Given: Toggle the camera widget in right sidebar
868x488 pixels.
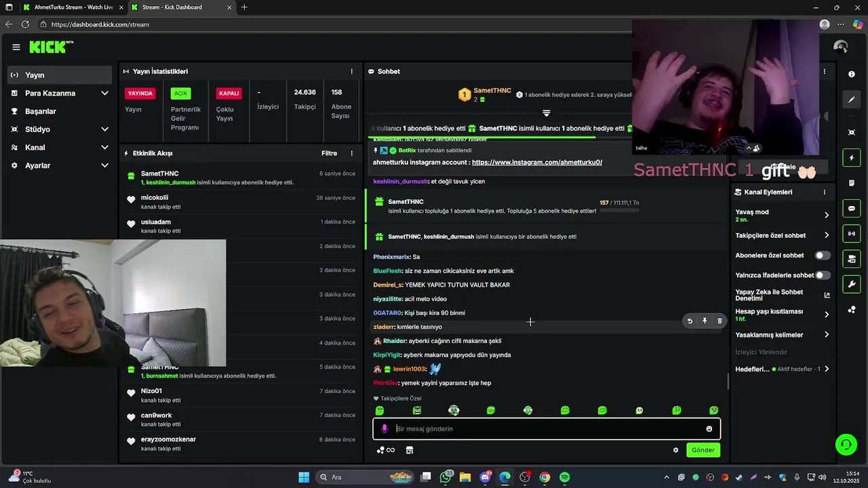Looking at the screenshot, I should [x=852, y=259].
